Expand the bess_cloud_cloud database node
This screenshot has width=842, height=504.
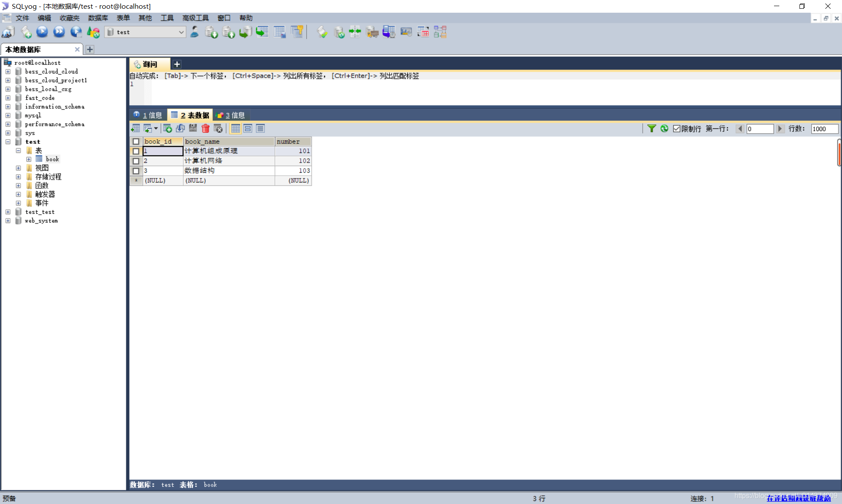point(8,71)
